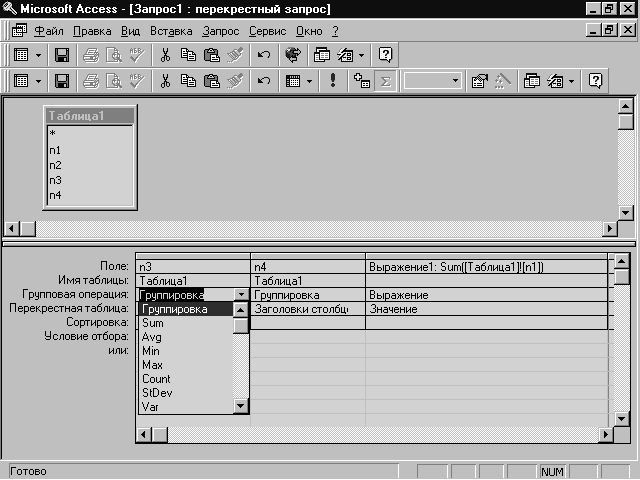Viewport: 640px width, 480px height.
Task: Expand New Object arrow in top toolbar
Action: (x=362, y=55)
